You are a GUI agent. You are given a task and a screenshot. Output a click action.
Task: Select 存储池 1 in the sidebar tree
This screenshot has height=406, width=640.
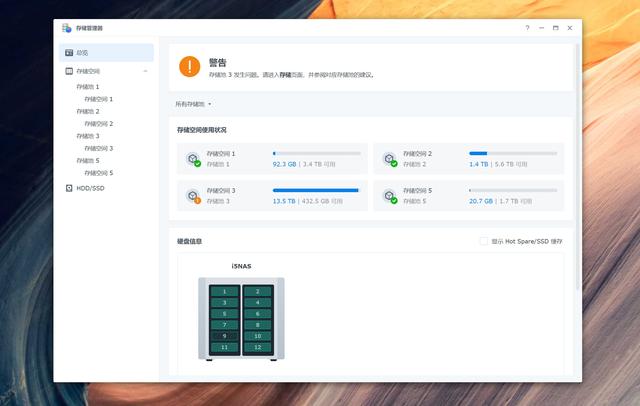point(88,87)
